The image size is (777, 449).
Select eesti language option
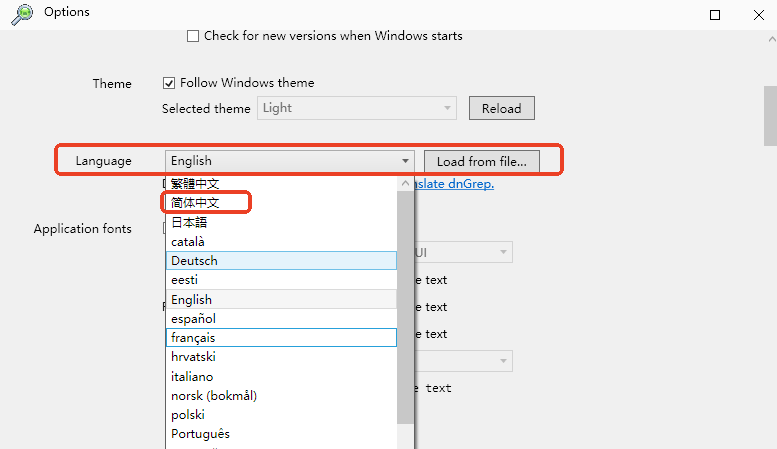click(281, 280)
